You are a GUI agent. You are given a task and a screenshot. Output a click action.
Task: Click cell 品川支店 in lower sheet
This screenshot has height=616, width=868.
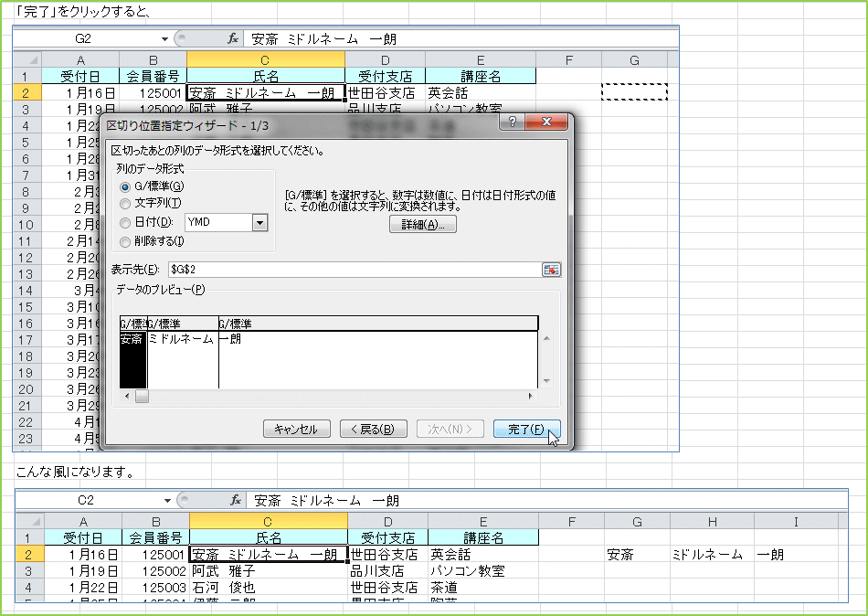(388, 570)
